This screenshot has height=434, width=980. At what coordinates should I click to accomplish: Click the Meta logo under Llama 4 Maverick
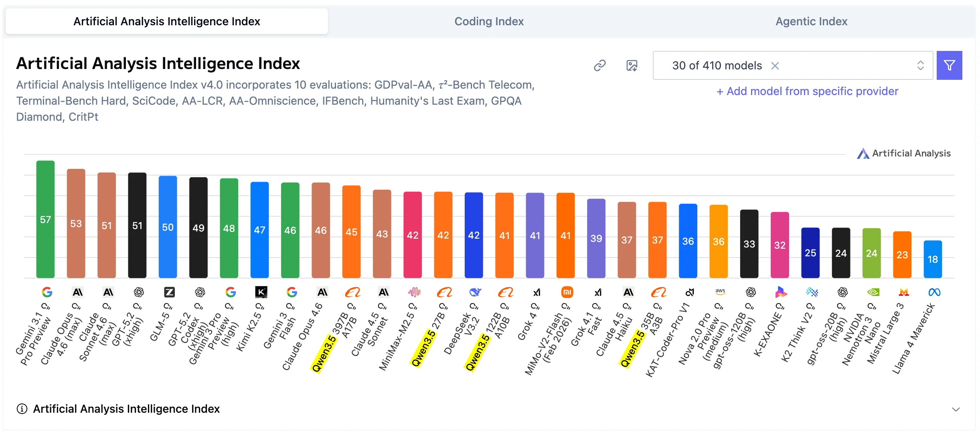pos(934,292)
